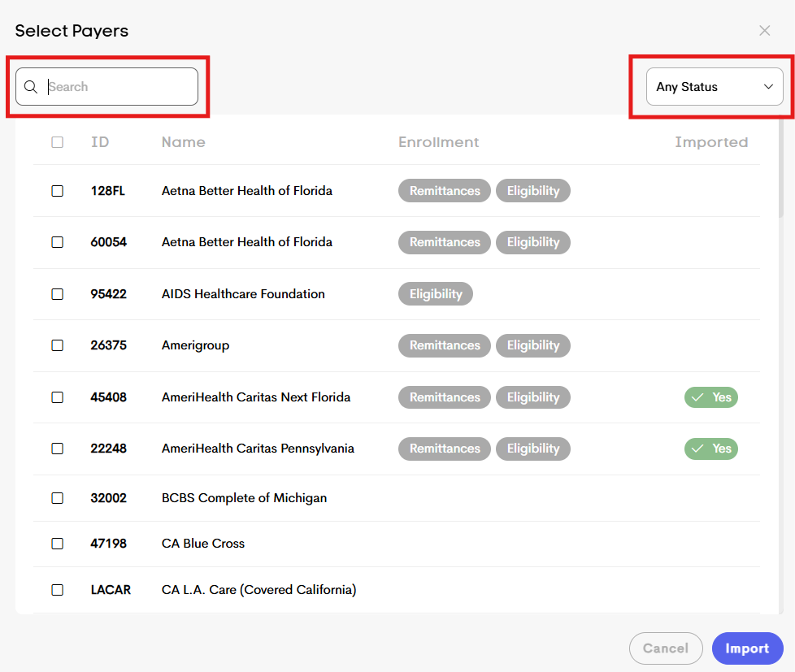The height and width of the screenshot is (672, 795).
Task: Click Remittances tag for AmeriHealth Caritas Pennsylvania
Action: pyautogui.click(x=445, y=449)
